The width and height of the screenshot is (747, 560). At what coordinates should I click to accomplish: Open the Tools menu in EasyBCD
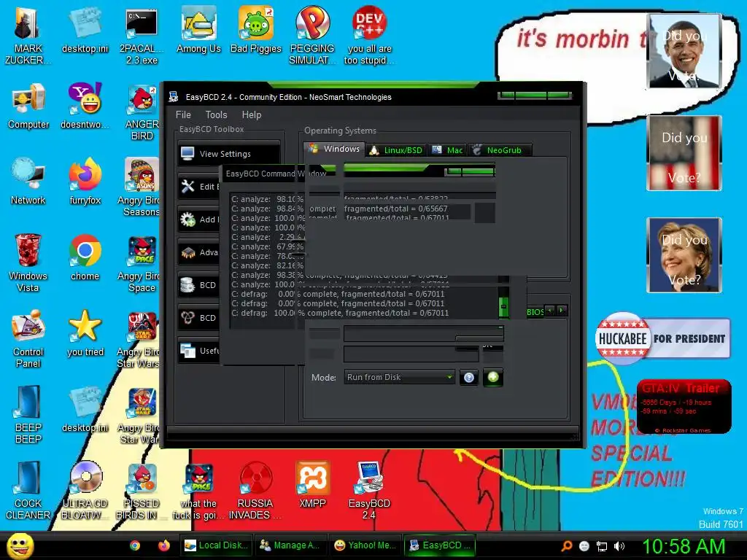pyautogui.click(x=216, y=114)
